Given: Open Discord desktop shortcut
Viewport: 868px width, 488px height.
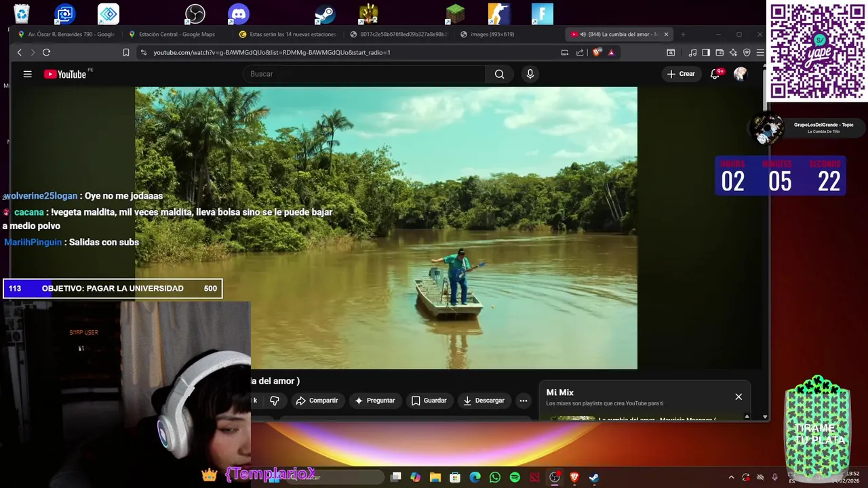Looking at the screenshot, I should (x=239, y=14).
